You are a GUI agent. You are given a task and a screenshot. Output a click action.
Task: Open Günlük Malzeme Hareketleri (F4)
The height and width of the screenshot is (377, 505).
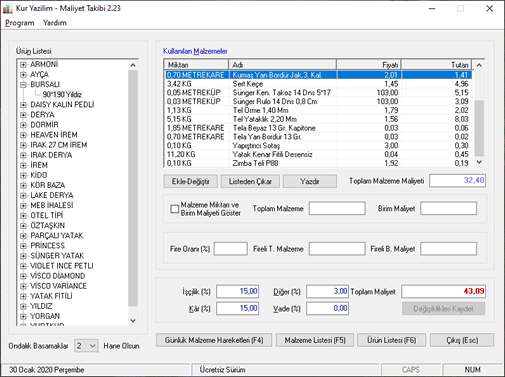[214, 340]
